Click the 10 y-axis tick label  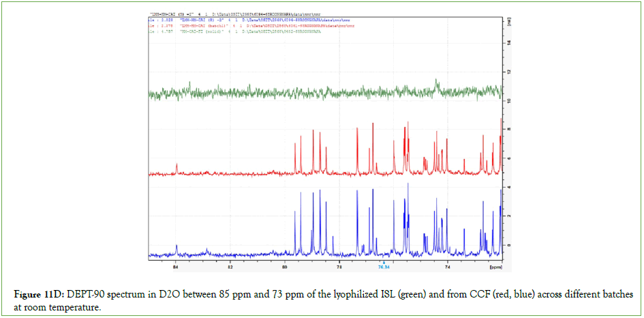click(x=508, y=100)
